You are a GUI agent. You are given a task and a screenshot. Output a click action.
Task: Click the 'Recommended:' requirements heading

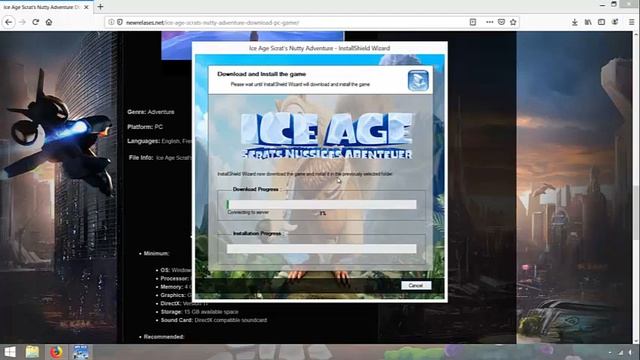(164, 337)
